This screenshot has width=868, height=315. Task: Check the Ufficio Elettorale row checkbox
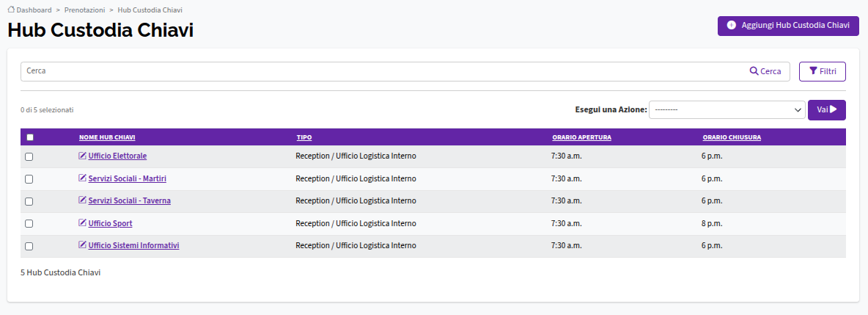29,157
